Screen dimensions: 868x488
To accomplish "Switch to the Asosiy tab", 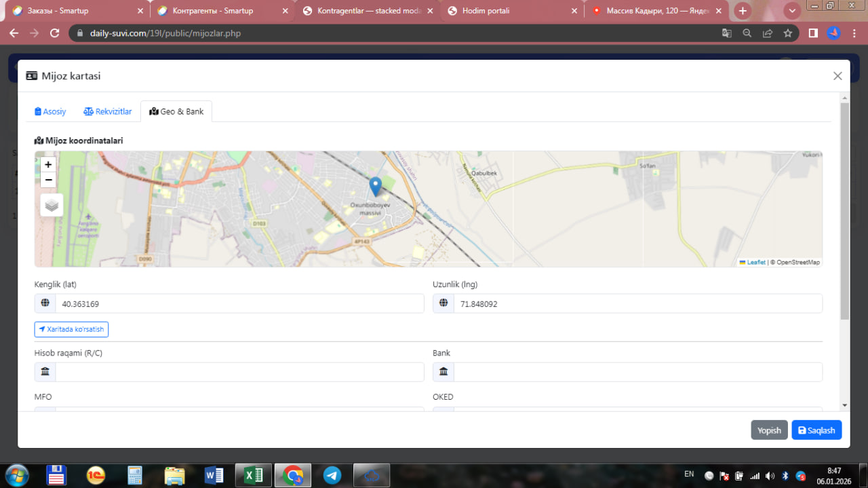I will click(50, 111).
